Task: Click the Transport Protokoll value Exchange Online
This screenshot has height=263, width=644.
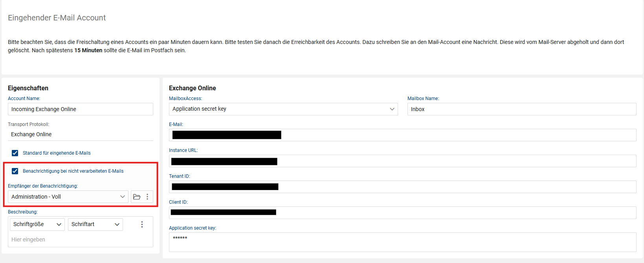Action: click(31, 134)
